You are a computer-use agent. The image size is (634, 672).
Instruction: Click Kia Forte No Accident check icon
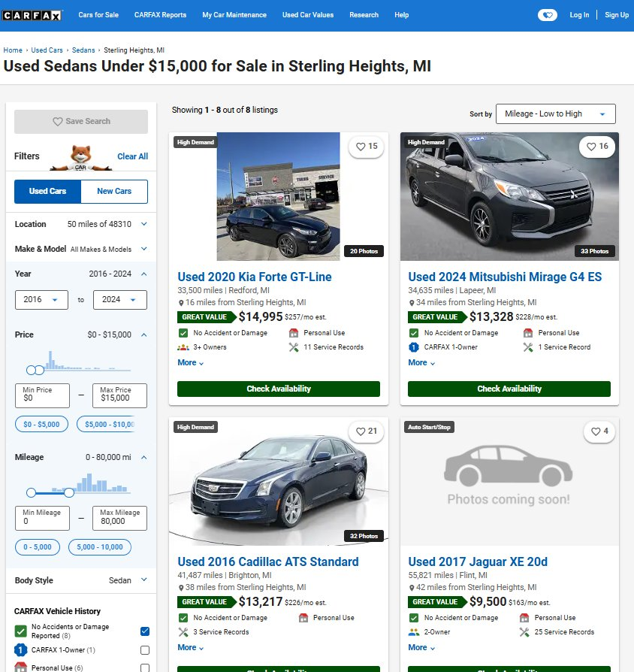183,333
